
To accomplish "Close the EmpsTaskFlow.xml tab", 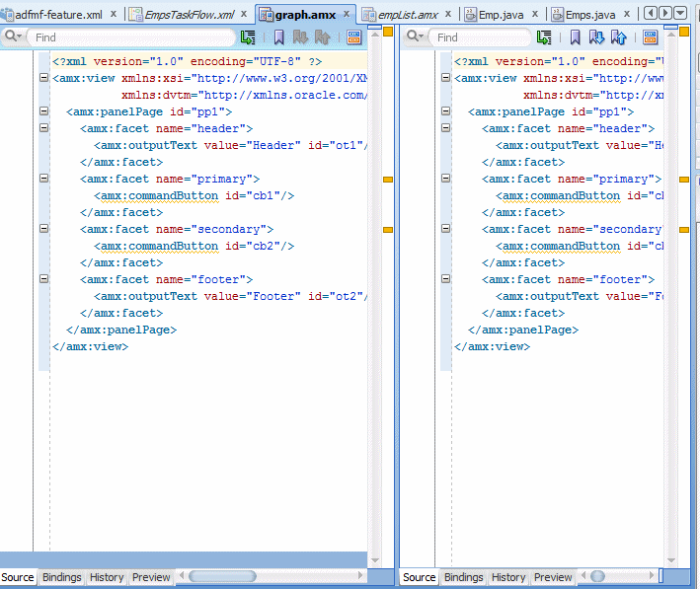I will (x=244, y=14).
